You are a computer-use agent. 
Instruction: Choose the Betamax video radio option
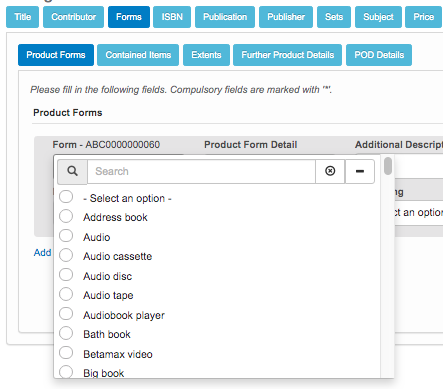pos(66,353)
